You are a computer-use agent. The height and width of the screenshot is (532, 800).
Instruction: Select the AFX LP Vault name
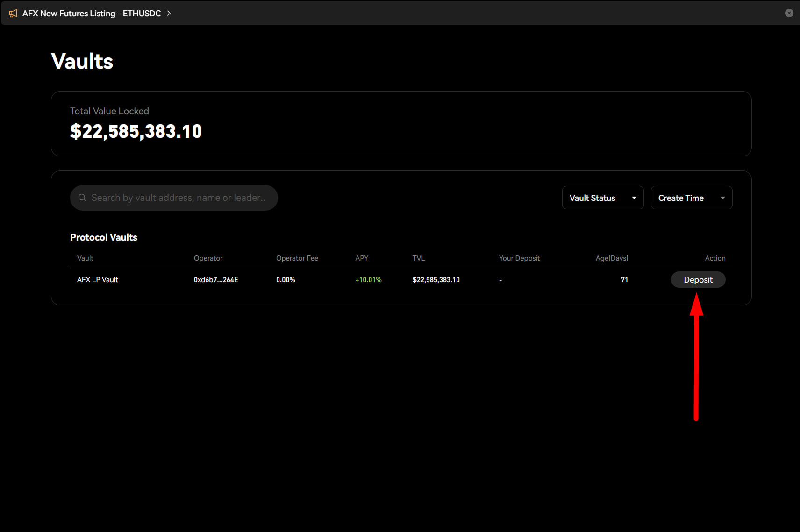[98, 280]
